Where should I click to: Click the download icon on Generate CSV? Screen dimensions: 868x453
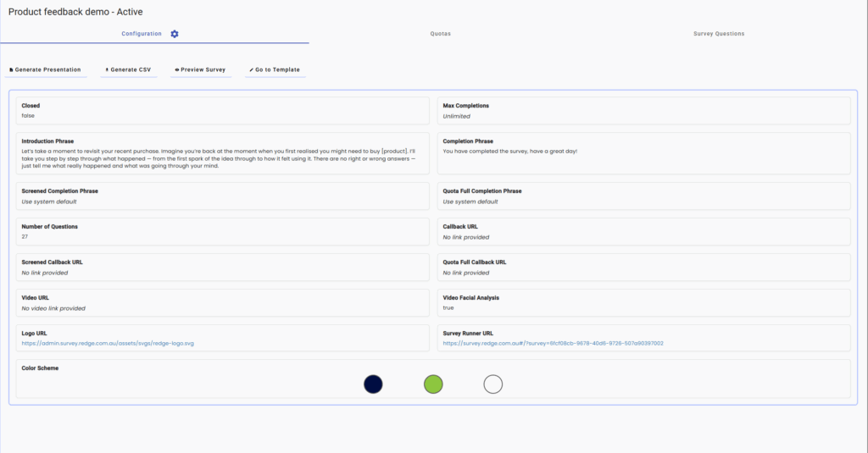pyautogui.click(x=107, y=69)
